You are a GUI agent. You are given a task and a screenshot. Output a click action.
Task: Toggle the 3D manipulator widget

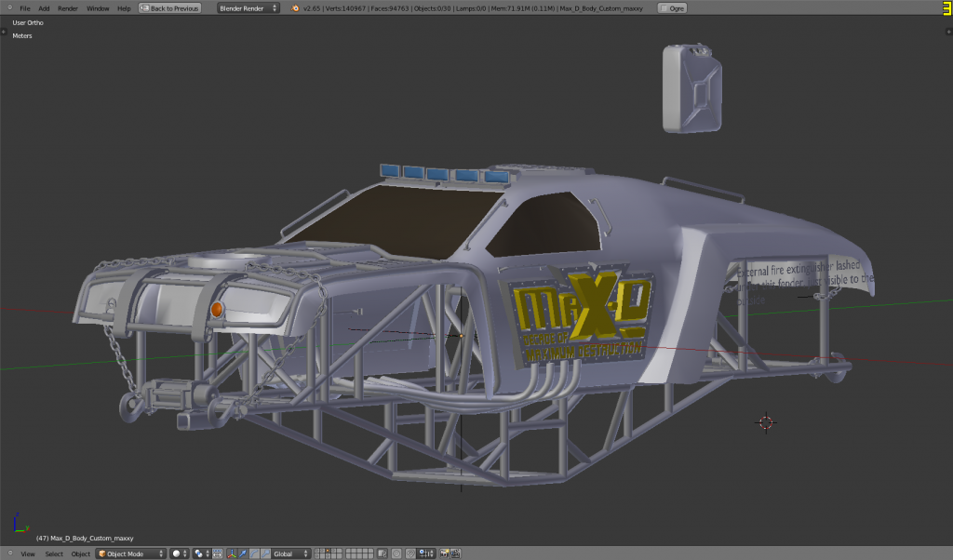(232, 553)
